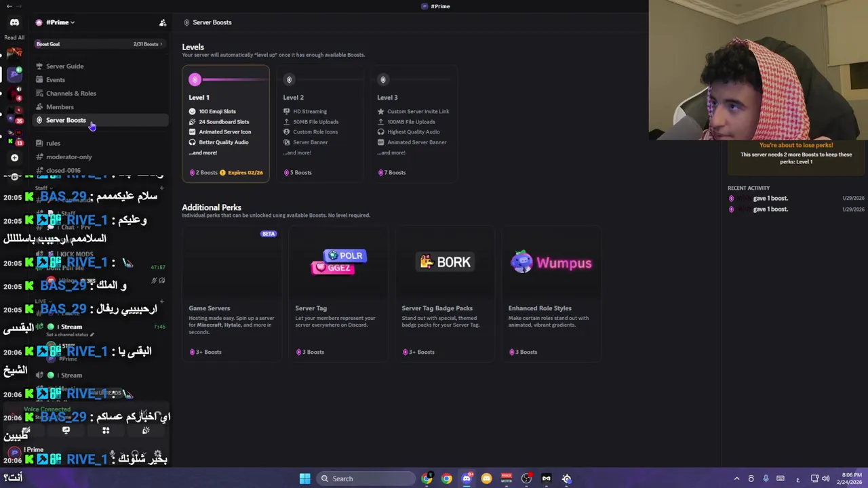Click "HD Streaming" perk line
Image resolution: width=868 pixels, height=488 pixels.
click(310, 111)
